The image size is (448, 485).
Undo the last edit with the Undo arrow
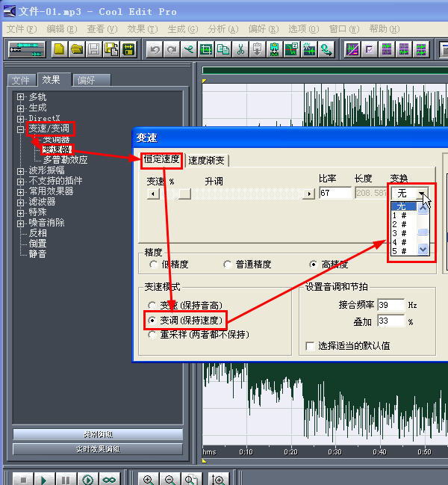pos(155,49)
